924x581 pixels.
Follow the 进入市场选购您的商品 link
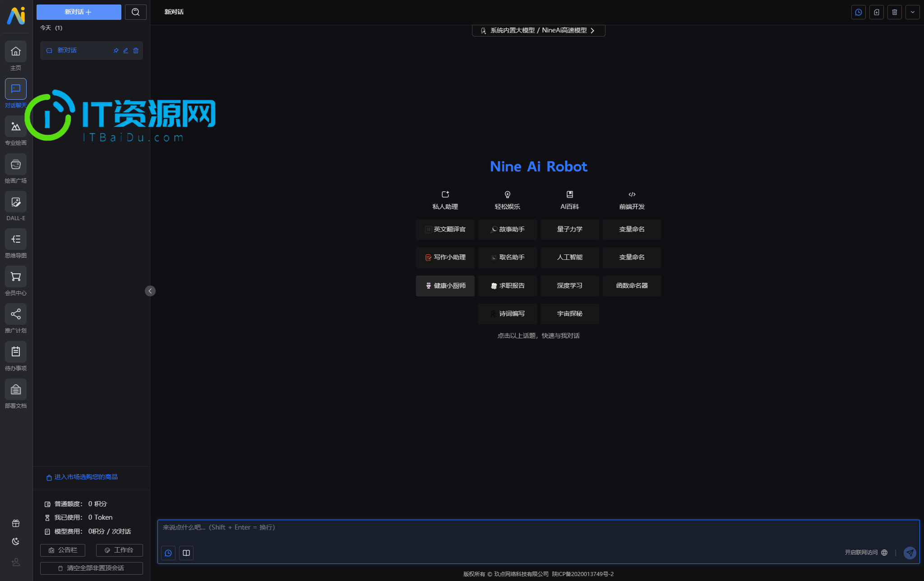[x=82, y=477]
